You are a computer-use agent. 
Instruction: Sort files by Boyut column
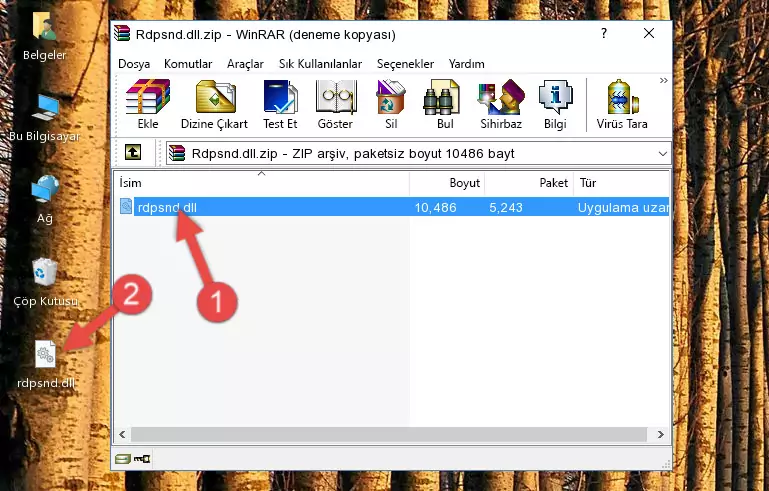(447, 183)
